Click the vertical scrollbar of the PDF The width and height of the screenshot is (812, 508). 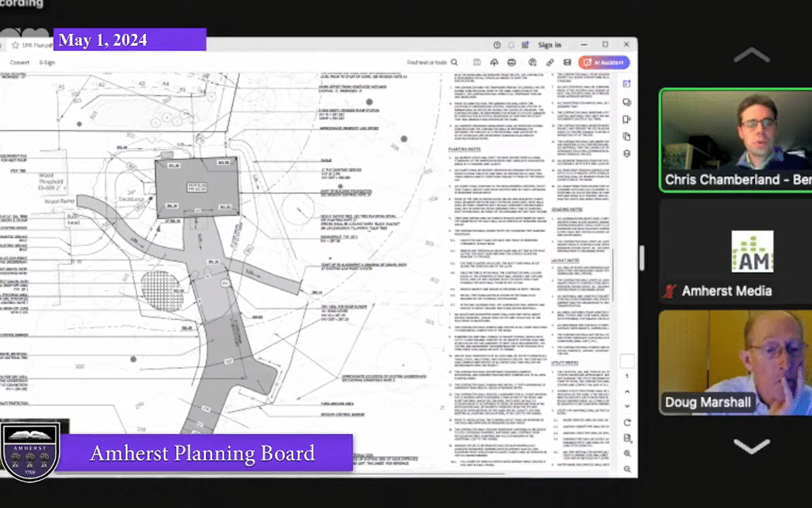click(612, 275)
